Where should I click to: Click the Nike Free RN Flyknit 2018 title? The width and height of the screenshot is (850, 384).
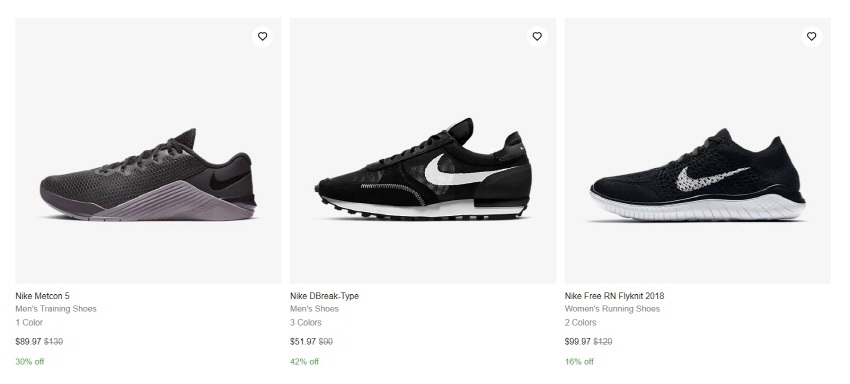(614, 296)
